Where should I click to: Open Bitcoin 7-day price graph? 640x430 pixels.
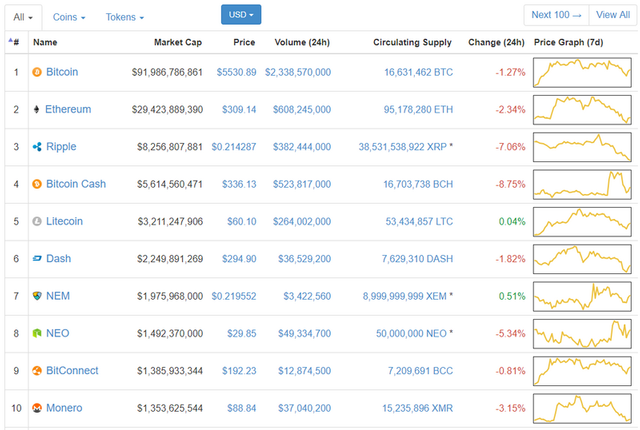click(582, 72)
